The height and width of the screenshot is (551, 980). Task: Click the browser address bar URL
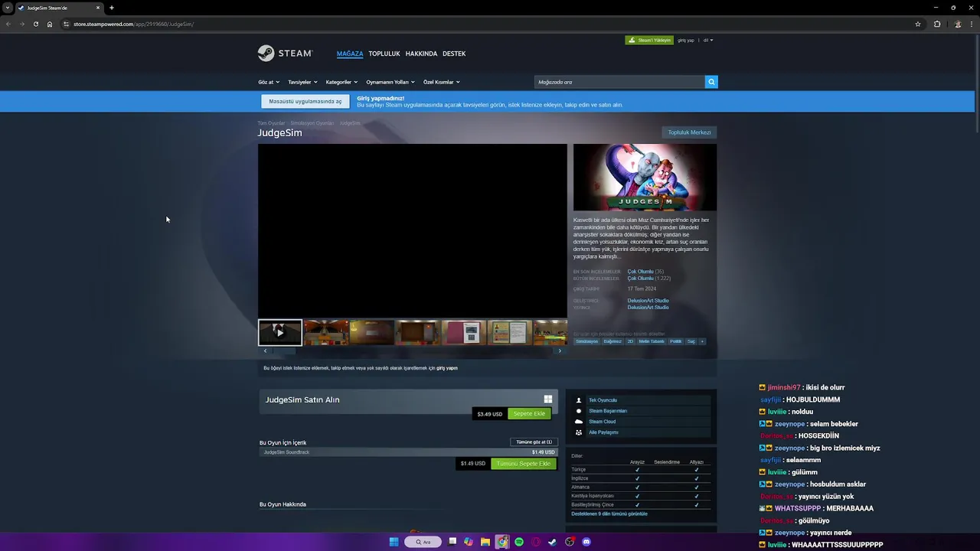pos(133,24)
